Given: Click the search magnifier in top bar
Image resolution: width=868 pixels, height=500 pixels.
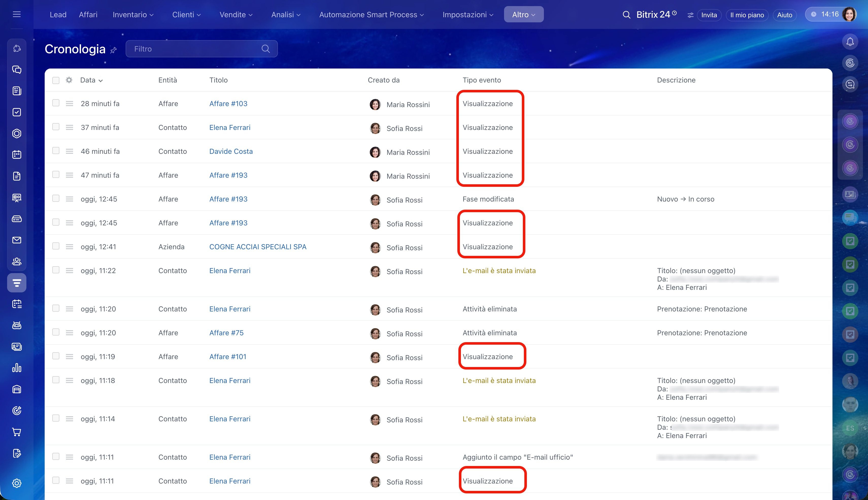Looking at the screenshot, I should [626, 15].
